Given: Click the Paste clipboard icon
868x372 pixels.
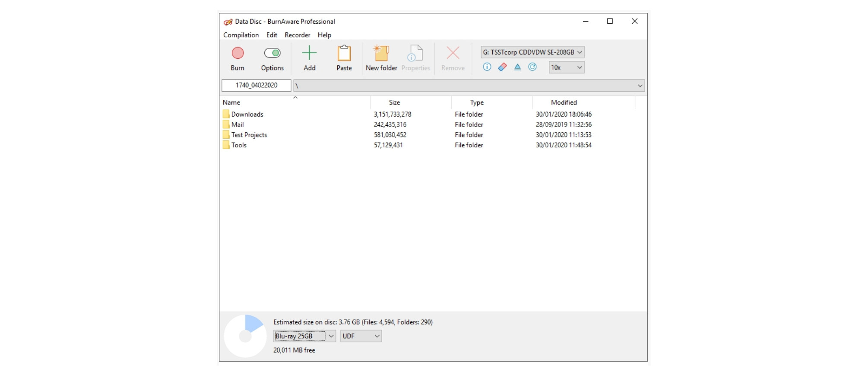Looking at the screenshot, I should point(344,53).
